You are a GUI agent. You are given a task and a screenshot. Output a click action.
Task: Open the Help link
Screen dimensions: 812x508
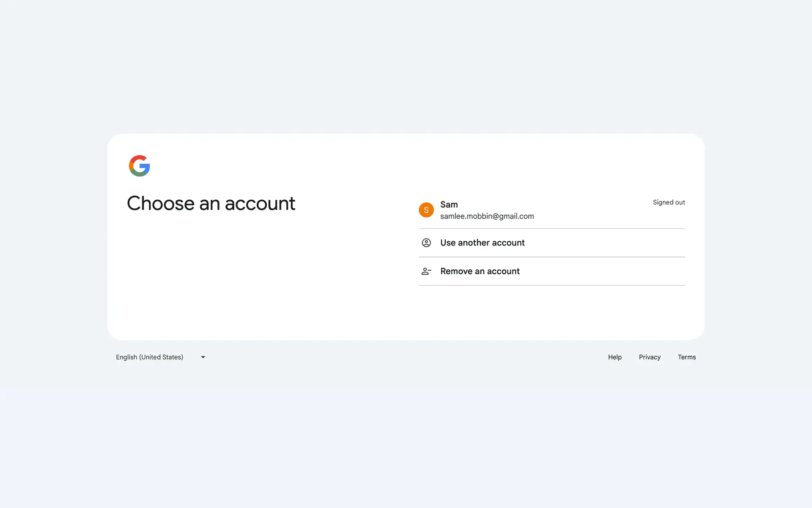point(614,357)
